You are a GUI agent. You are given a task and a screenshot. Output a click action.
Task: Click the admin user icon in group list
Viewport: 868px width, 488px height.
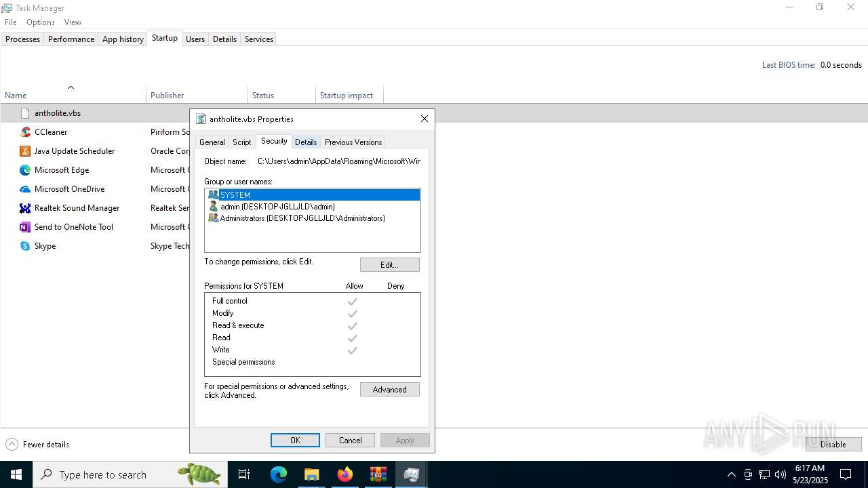(x=214, y=206)
